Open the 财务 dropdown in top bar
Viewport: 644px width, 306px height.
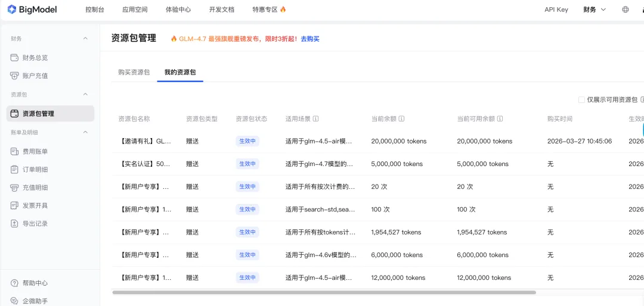pyautogui.click(x=595, y=10)
